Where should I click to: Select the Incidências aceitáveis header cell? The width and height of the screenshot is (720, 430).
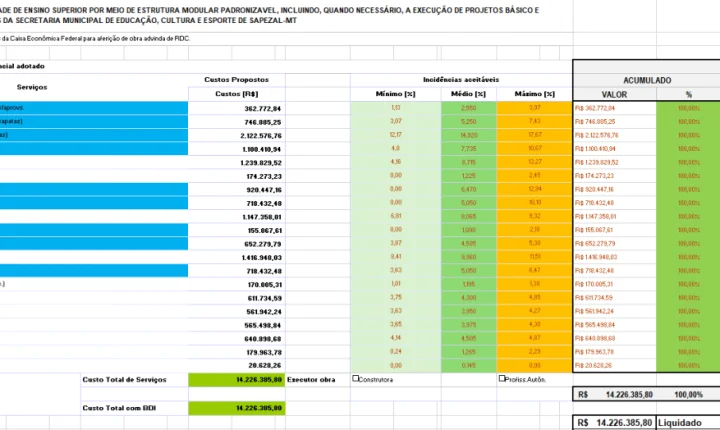(x=461, y=79)
